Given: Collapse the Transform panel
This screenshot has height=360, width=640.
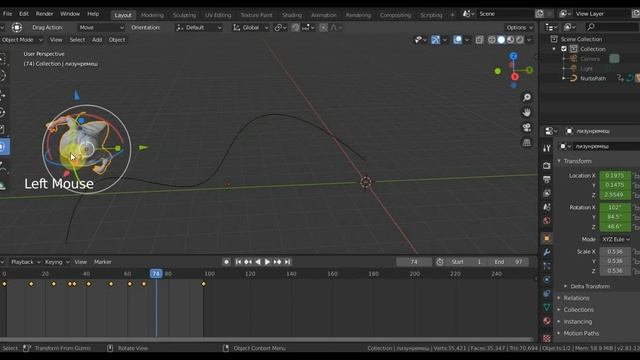Looking at the screenshot, I should coord(577,161).
